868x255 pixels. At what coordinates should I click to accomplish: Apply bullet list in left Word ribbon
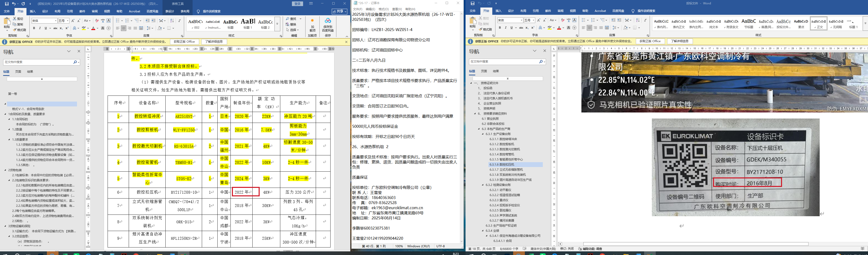(118, 21)
